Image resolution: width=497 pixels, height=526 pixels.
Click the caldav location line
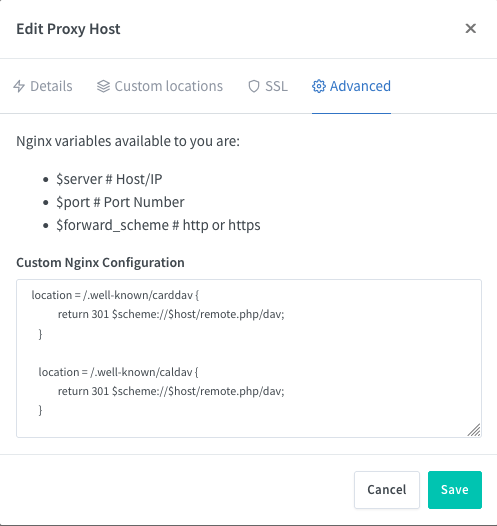(118, 372)
